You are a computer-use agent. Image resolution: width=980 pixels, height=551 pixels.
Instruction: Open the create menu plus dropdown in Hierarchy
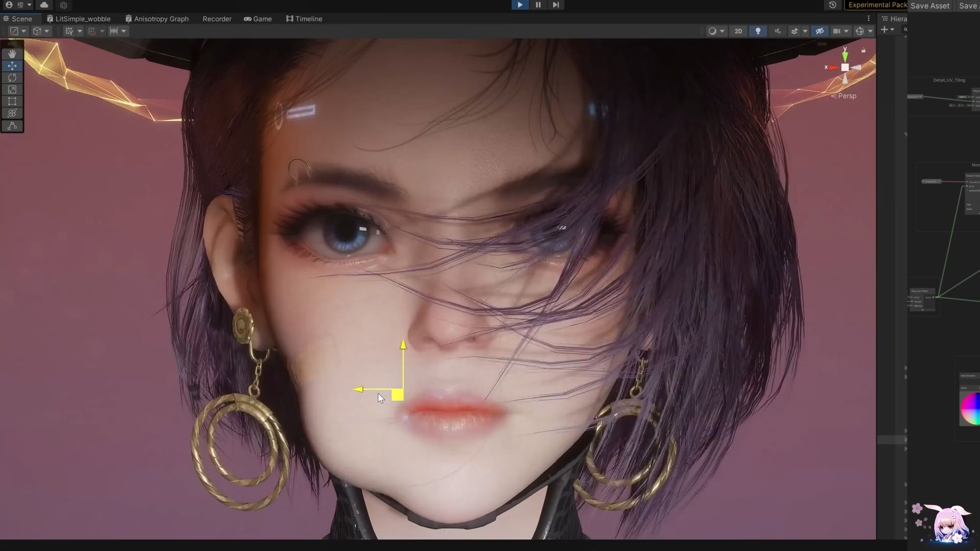pyautogui.click(x=887, y=30)
